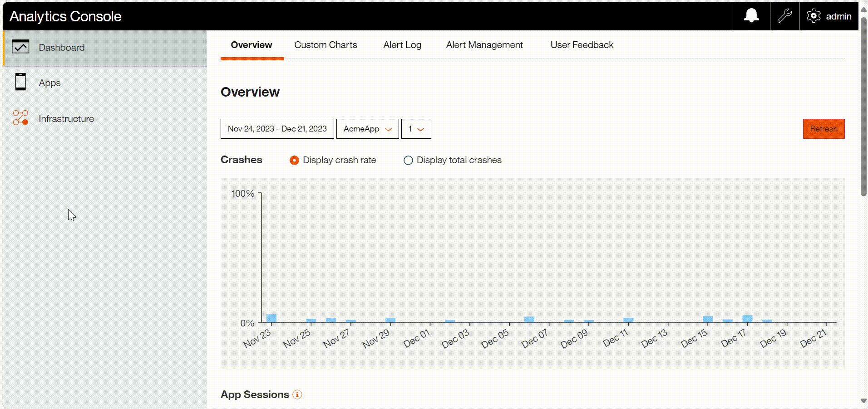Go to Alert Management tab
868x409 pixels.
click(484, 45)
